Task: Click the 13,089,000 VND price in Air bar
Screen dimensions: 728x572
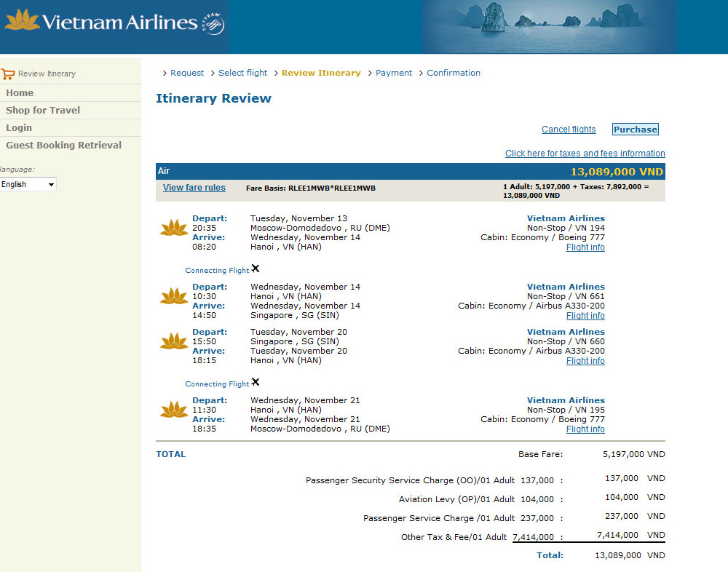Action: (617, 172)
